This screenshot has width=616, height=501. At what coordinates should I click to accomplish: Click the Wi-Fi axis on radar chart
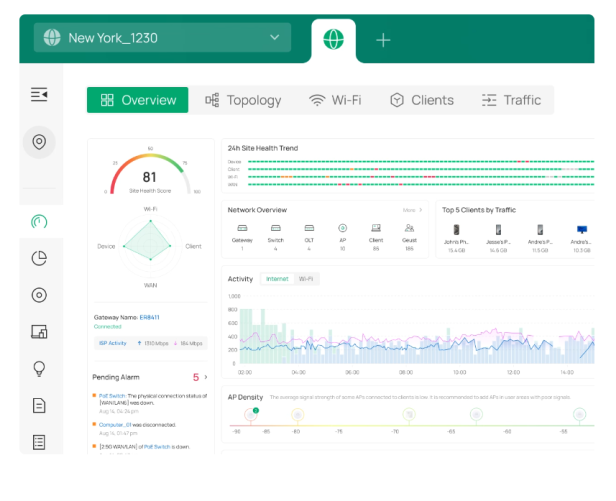coord(150,209)
